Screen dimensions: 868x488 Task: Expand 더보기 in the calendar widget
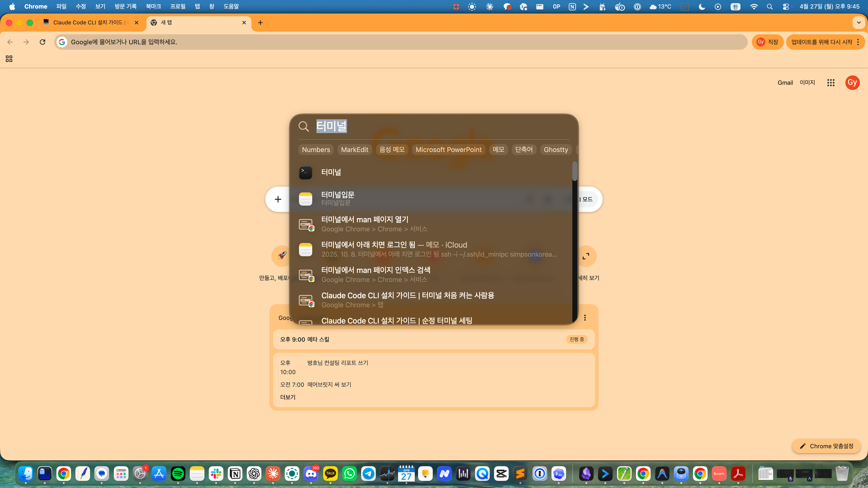point(288,397)
